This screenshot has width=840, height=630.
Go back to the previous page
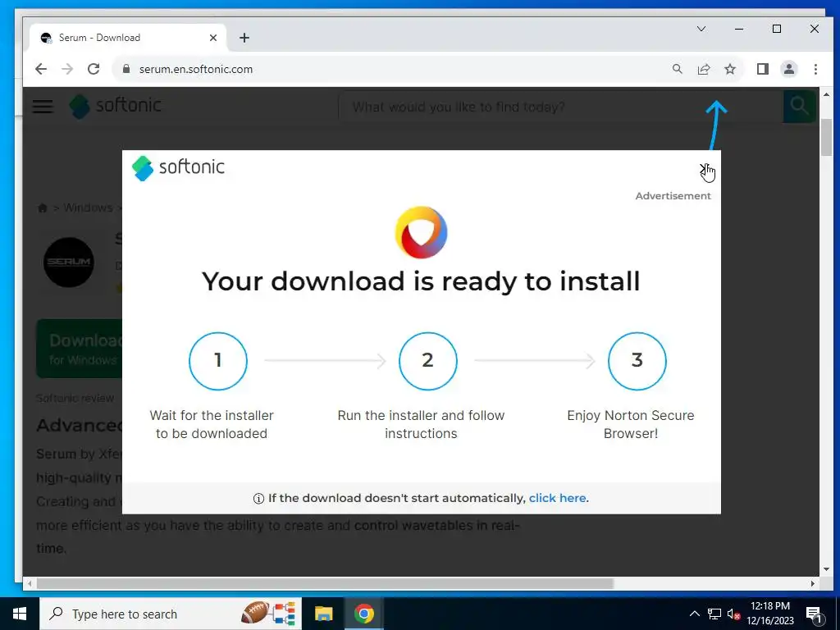point(41,69)
